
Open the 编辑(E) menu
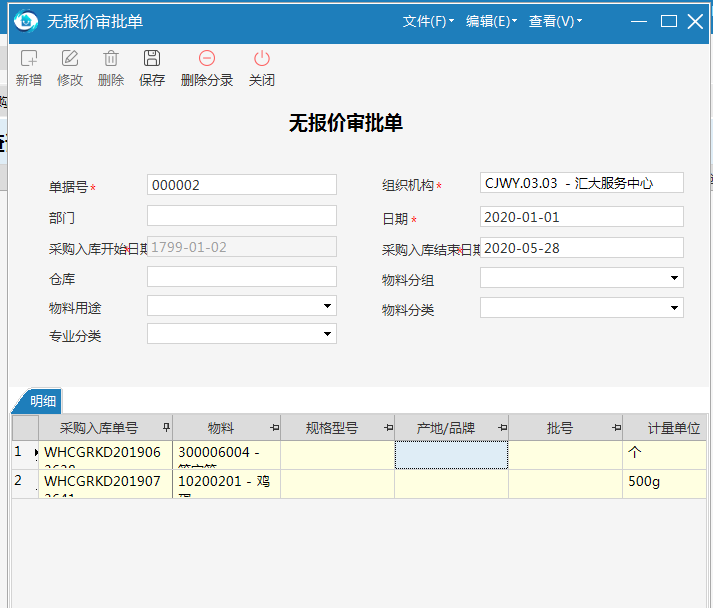(491, 21)
